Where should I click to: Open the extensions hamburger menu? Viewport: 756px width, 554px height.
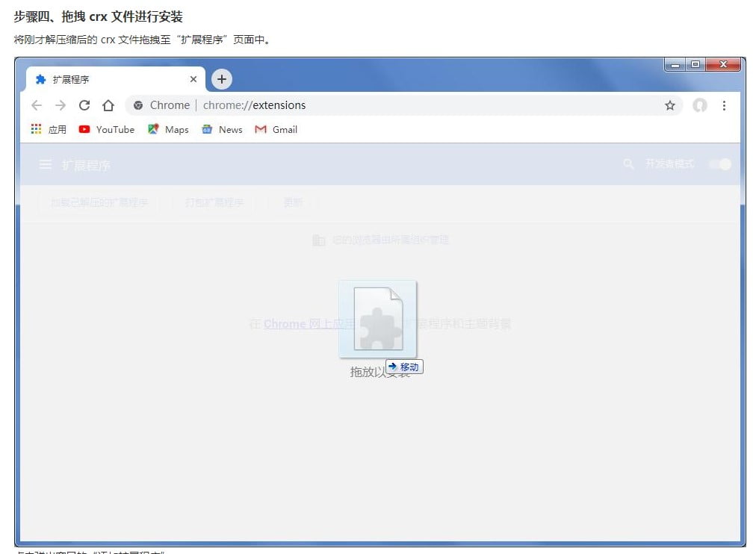[46, 164]
